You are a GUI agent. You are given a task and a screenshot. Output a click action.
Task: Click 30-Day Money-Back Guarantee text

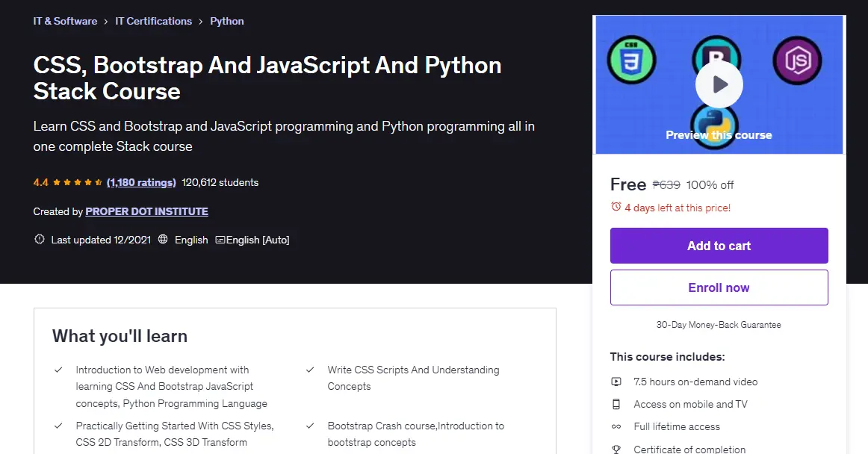pyautogui.click(x=719, y=324)
